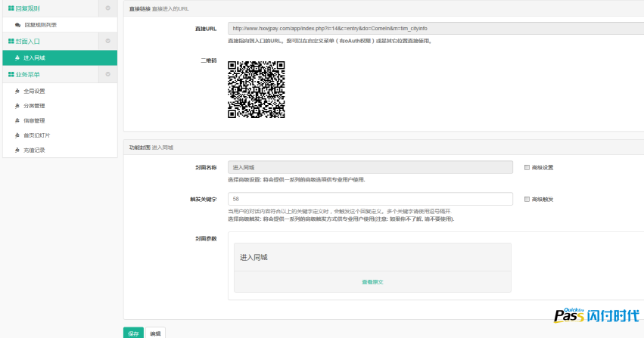Viewport: 644px width, 338px height.
Task: Click the puzzle icon next to 充值记录
Action: (17, 150)
